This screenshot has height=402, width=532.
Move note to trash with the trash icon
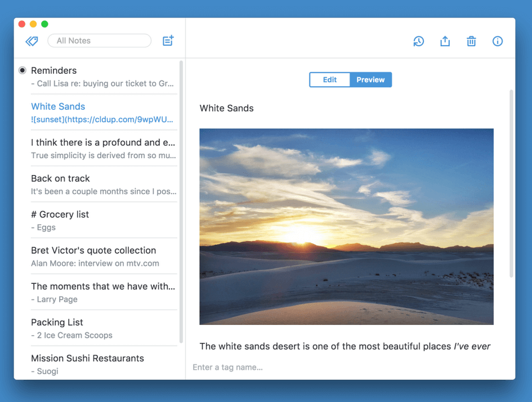pos(471,41)
